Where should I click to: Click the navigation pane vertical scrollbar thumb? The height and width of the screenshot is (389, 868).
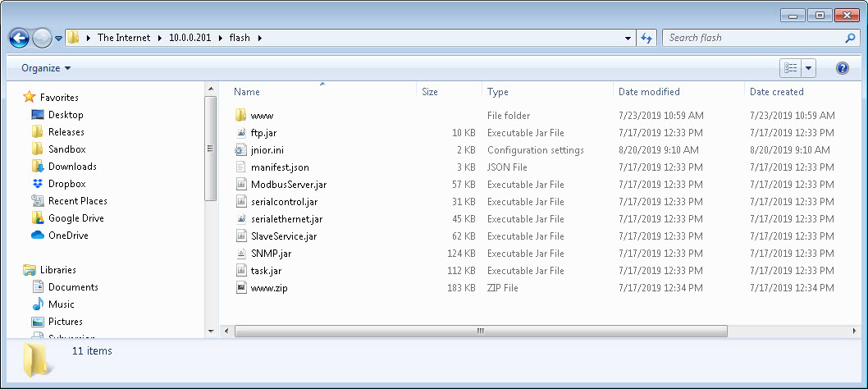coord(210,148)
